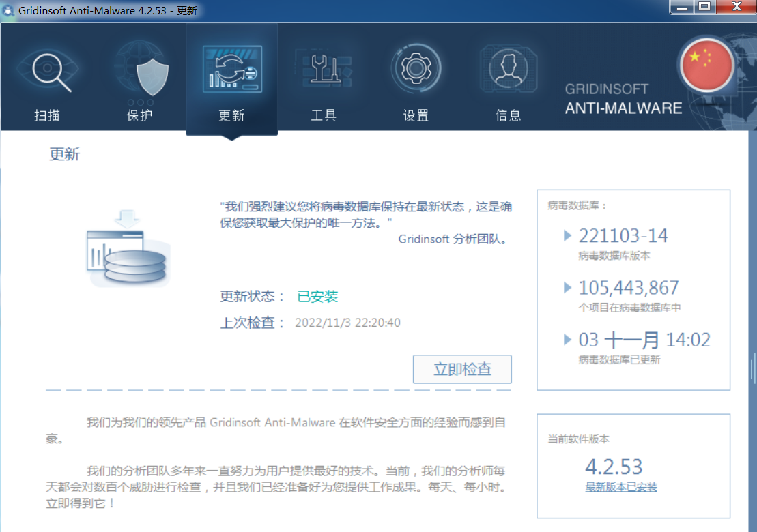Open the 设置 (Settings) gear icon
Screen dimensions: 757x532
coord(416,68)
